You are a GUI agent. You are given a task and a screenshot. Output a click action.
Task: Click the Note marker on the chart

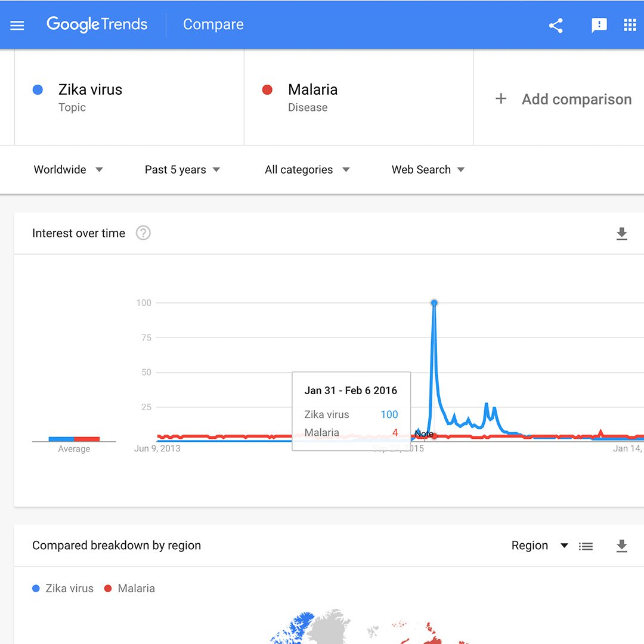pyautogui.click(x=424, y=434)
